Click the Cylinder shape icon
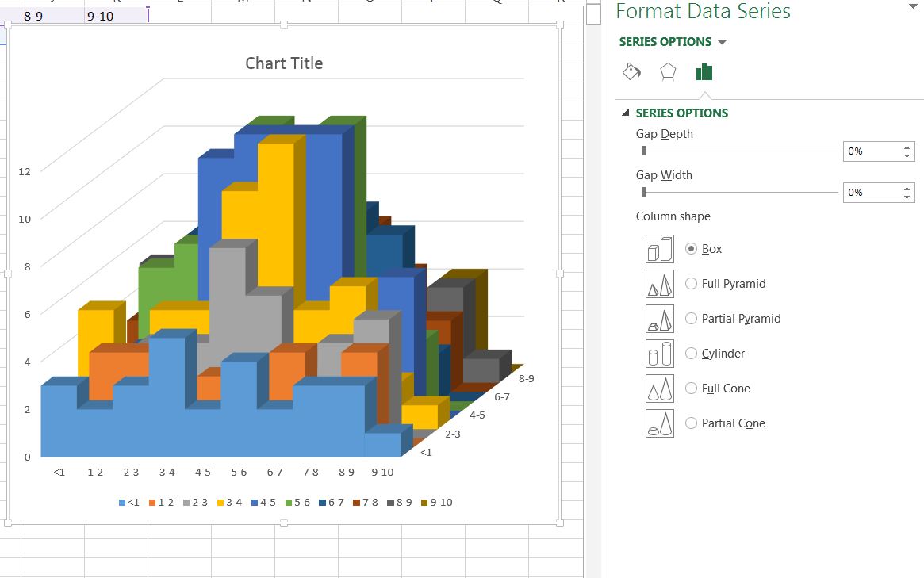The height and width of the screenshot is (578, 924). (659, 354)
